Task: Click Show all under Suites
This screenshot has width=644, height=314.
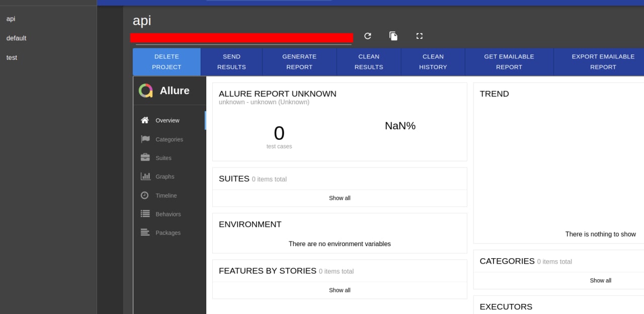Action: point(340,198)
